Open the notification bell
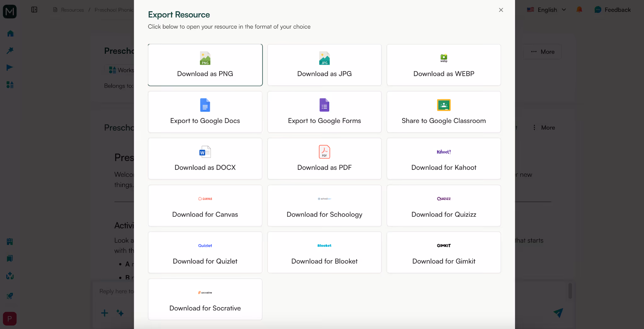Screen dimensions: 644x329 579,10
